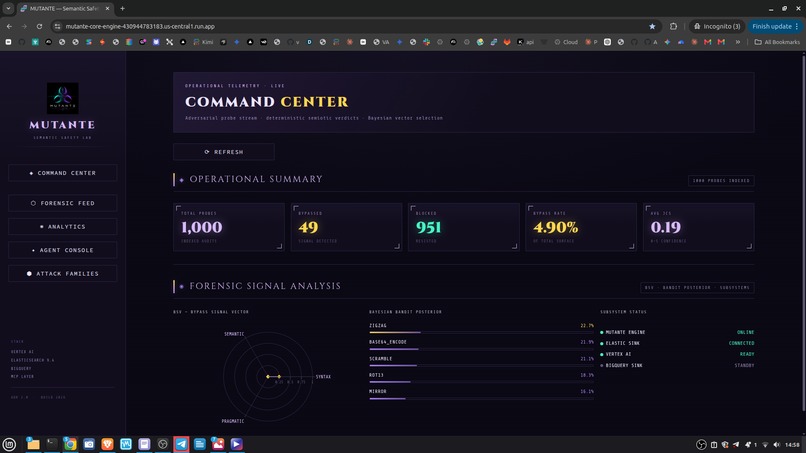Click the page vertical scrollbar
The image size is (806, 453).
point(803,231)
